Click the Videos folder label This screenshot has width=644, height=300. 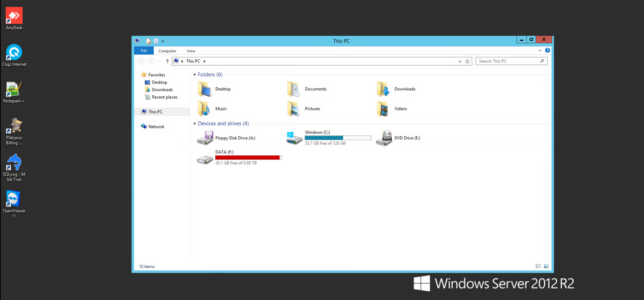[x=401, y=109]
